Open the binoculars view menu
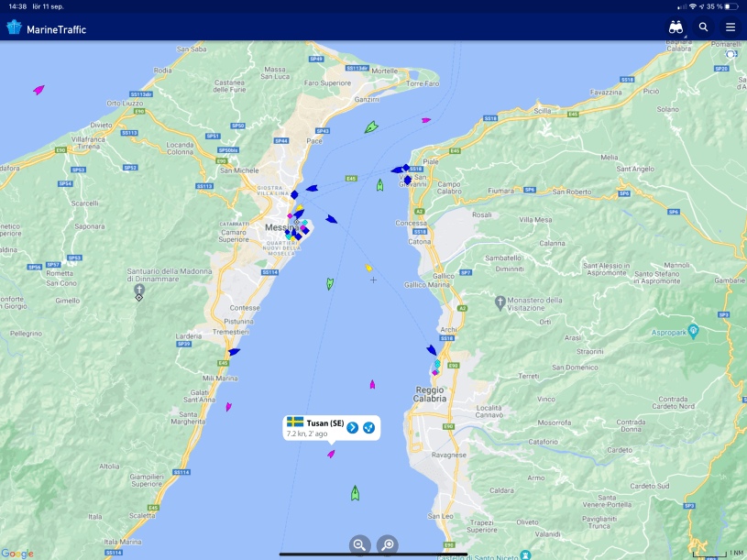 676,27
